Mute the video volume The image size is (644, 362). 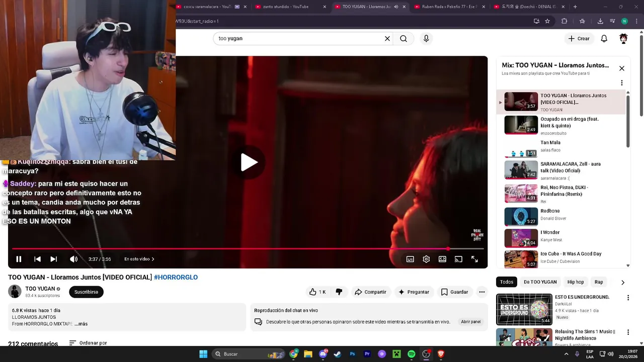[73, 259]
